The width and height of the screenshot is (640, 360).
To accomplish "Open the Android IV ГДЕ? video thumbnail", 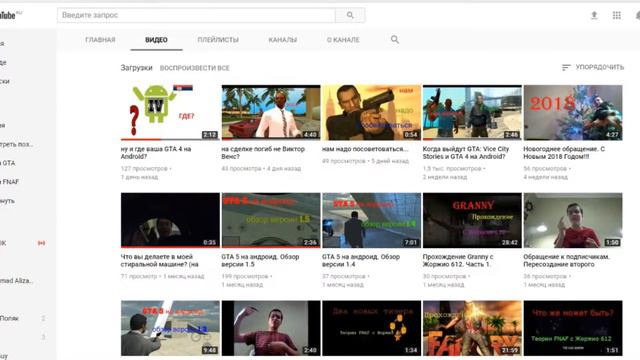I will click(x=170, y=112).
